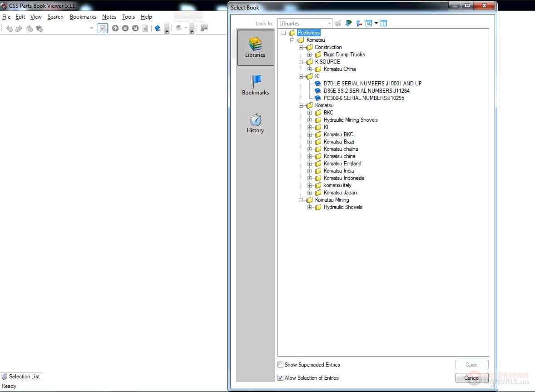
Task: Open the Bookmarks panel in the sidebar
Action: [x=255, y=85]
